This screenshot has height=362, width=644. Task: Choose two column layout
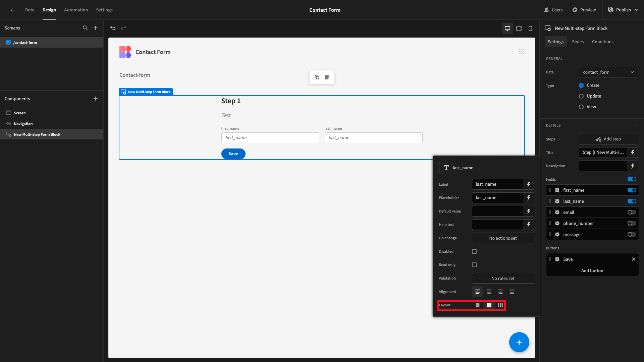coord(489,305)
